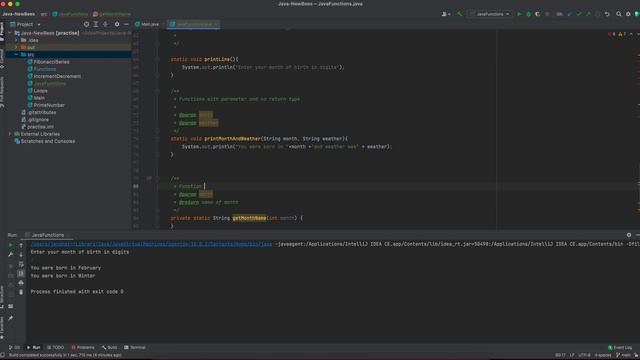Image resolution: width=640 pixels, height=360 pixels.
Task: Select FibonacciSeries class in tree
Action: click(x=48, y=62)
